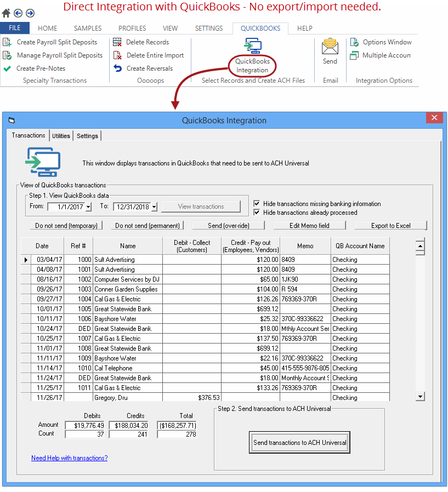The height and width of the screenshot is (492, 448).
Task: Click the back arrow navigation icon
Action: point(18,13)
